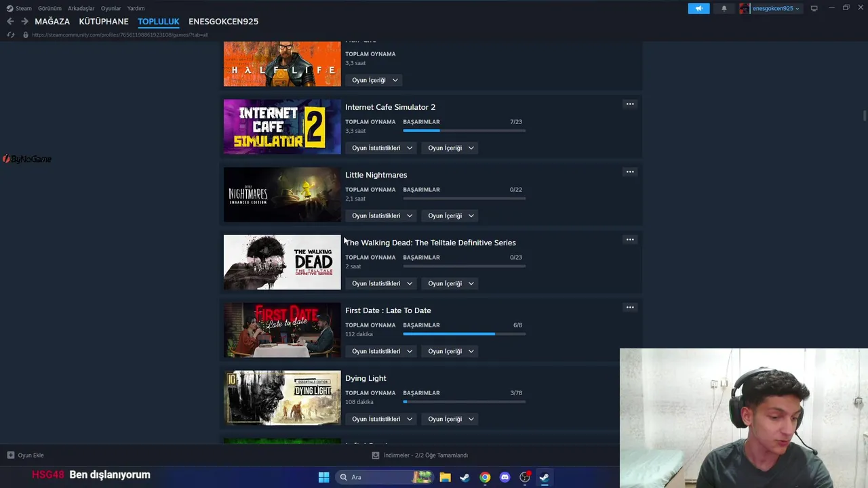
Task: Expand Oyun İstatistikleri for Internet Cafe Simulator 2
Action: [x=382, y=148]
